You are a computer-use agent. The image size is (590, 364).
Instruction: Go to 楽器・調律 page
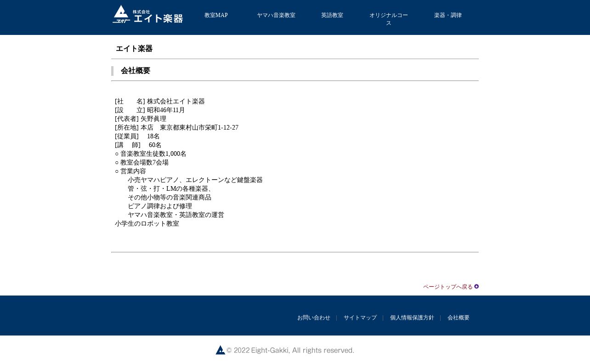tap(448, 15)
